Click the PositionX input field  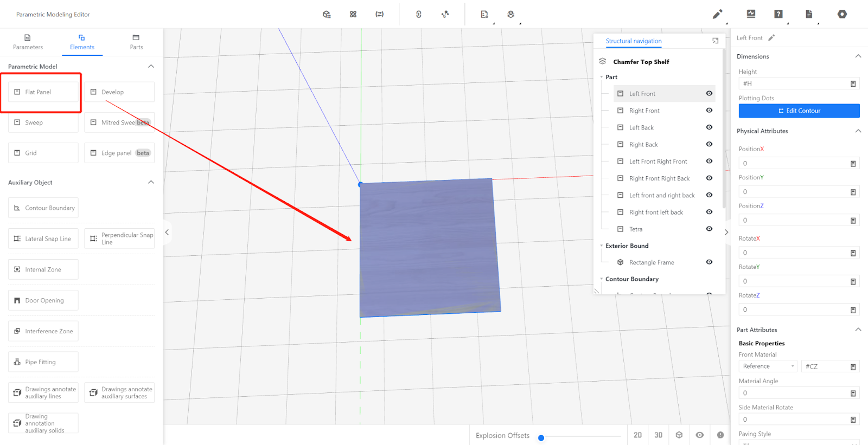click(793, 163)
